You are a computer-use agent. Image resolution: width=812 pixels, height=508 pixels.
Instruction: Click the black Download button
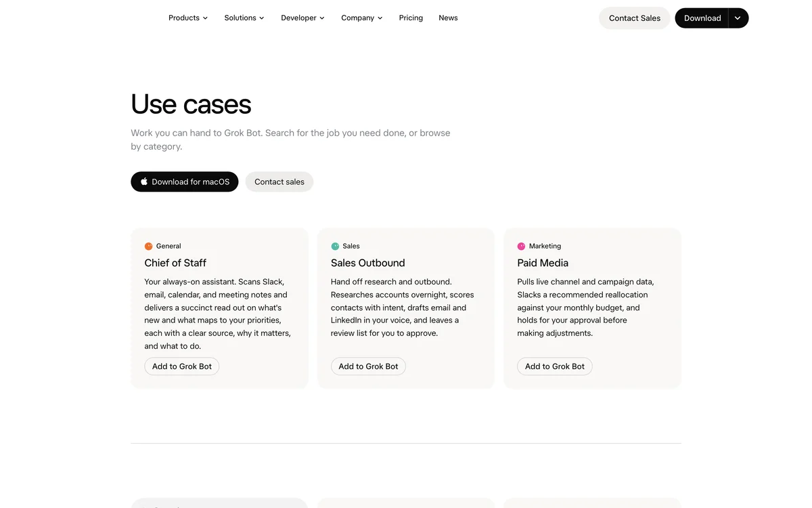[x=702, y=18]
